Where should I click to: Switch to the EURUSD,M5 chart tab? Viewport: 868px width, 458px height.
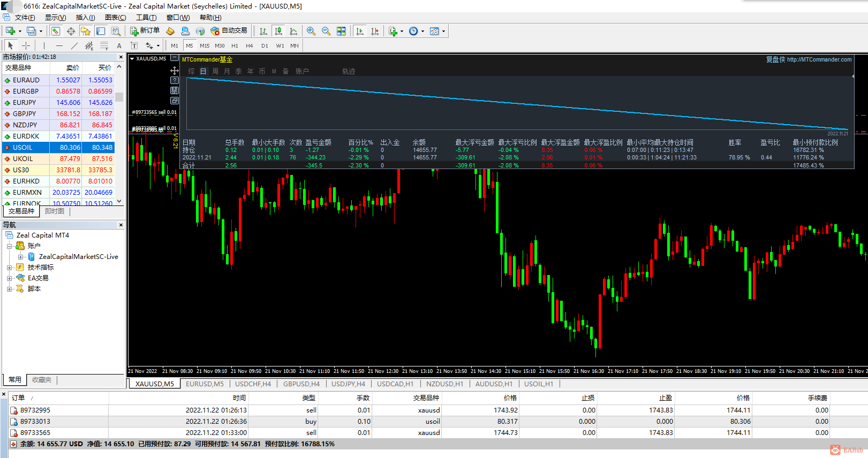[x=205, y=384]
